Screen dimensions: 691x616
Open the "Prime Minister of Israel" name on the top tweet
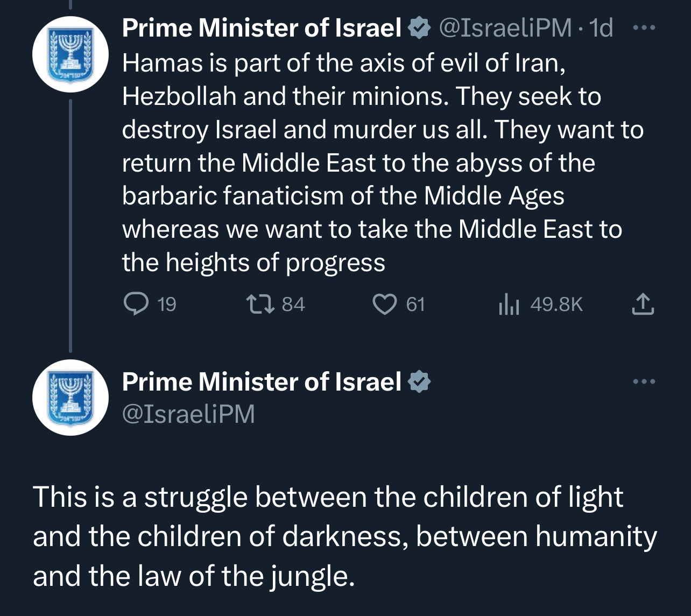pyautogui.click(x=262, y=28)
